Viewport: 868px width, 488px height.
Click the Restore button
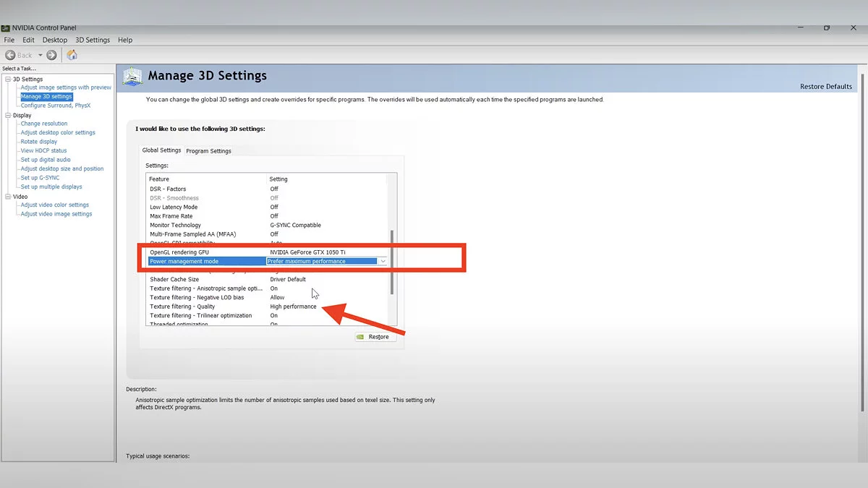(375, 337)
